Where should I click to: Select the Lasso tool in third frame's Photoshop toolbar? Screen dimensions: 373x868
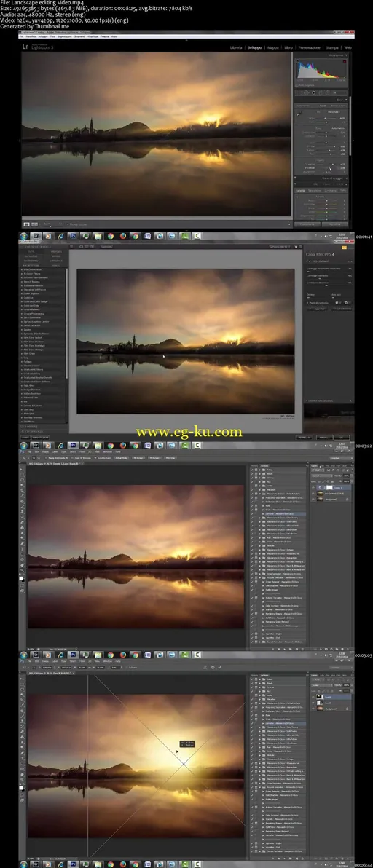(x=22, y=480)
